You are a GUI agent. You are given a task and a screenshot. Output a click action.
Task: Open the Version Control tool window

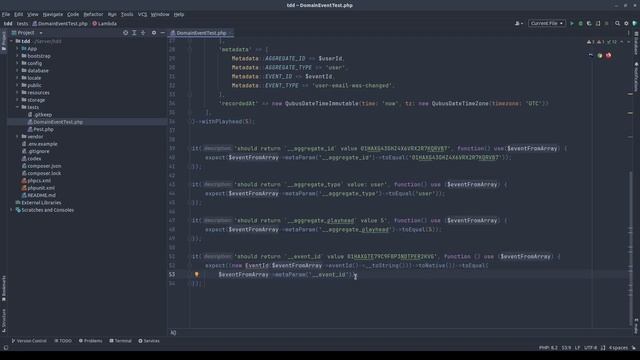click(29, 341)
